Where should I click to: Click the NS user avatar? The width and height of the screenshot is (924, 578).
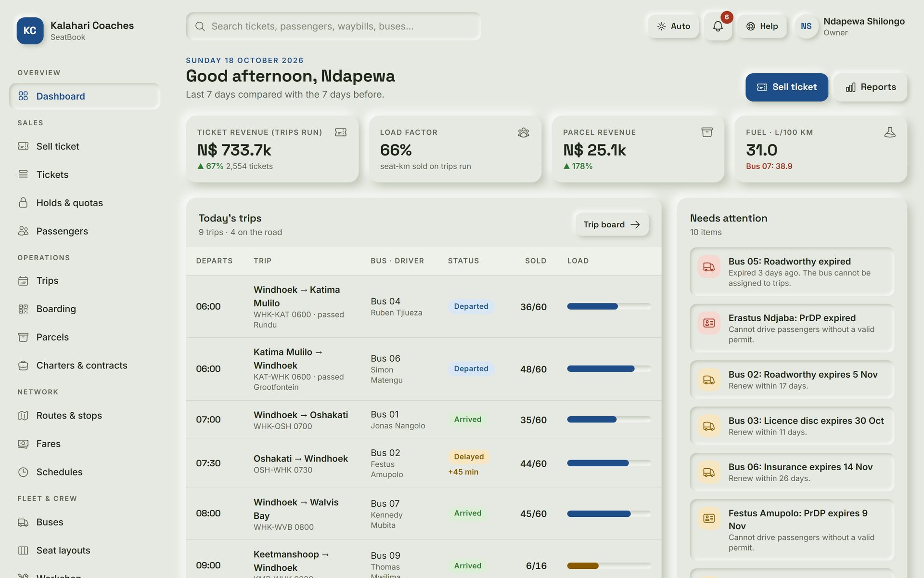pos(806,26)
